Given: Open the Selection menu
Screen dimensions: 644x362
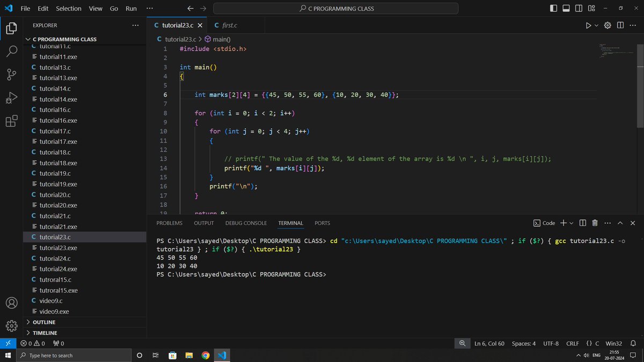Looking at the screenshot, I should point(69,9).
